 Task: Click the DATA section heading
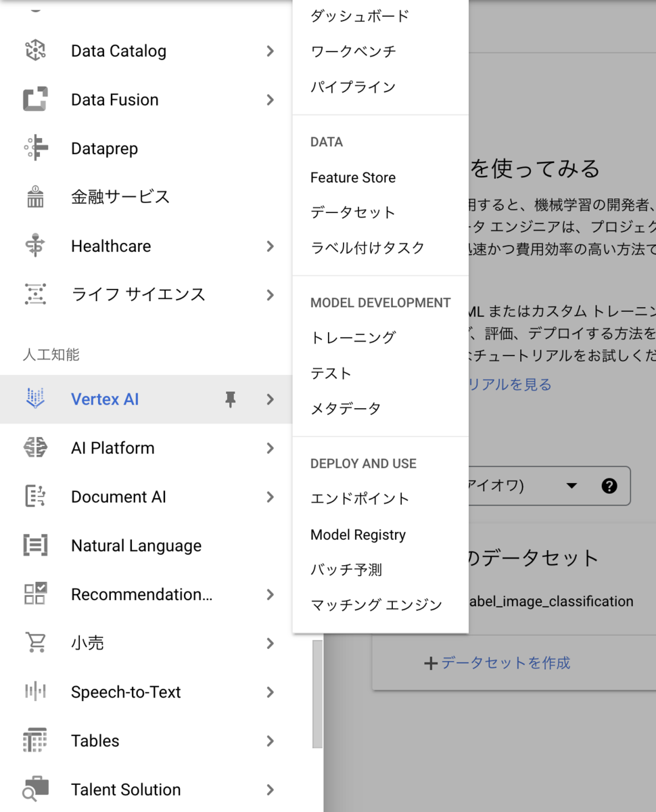(327, 142)
